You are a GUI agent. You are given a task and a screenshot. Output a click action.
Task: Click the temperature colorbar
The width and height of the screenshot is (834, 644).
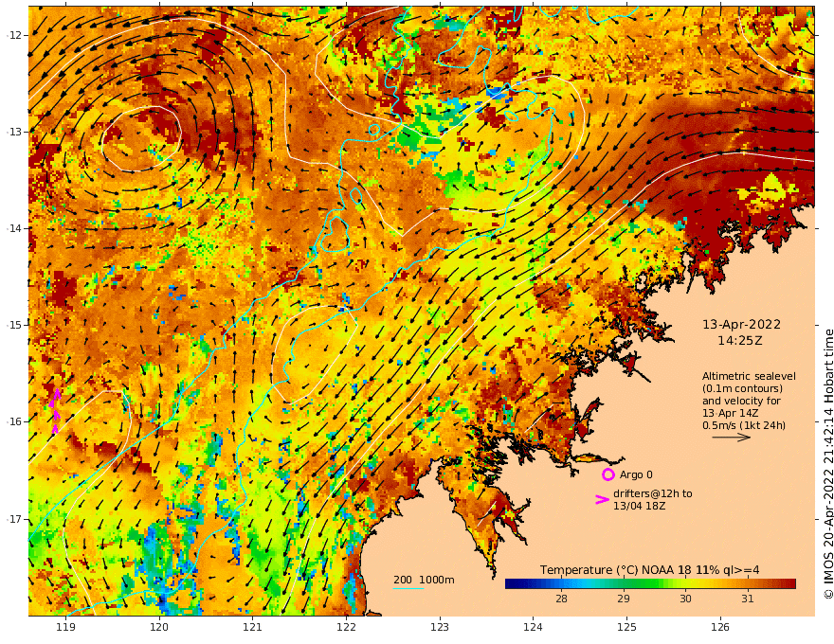[x=650, y=583]
